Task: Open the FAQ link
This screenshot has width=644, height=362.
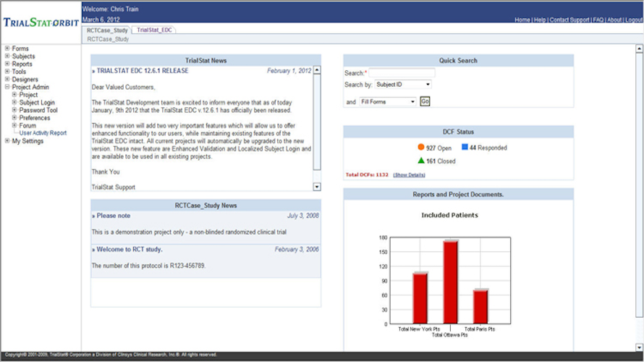Action: (x=598, y=20)
